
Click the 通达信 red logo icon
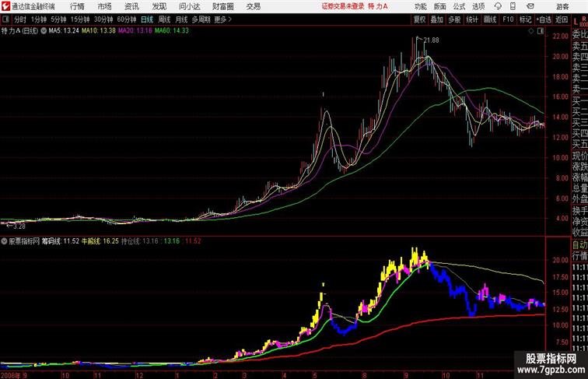coord(5,6)
